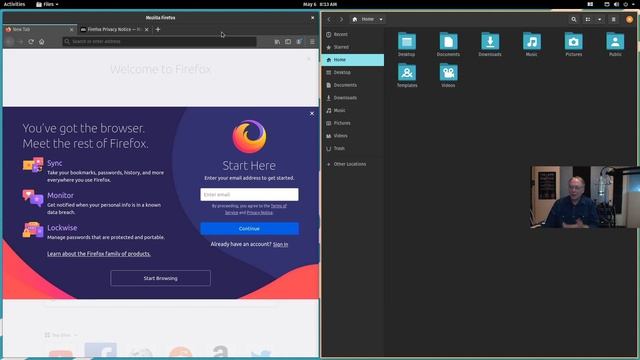This screenshot has width=640, height=360.
Task: Open view options dropdown arrow in Files
Action: (599, 19)
